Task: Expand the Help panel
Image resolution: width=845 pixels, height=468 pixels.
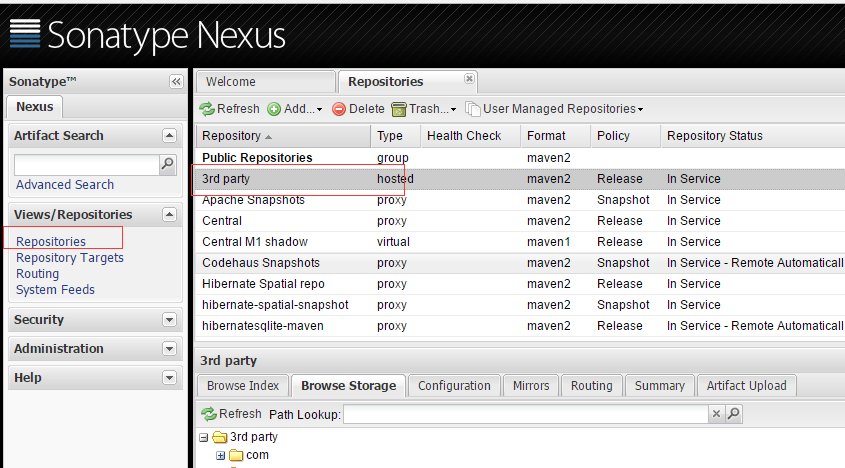Action: tap(169, 377)
